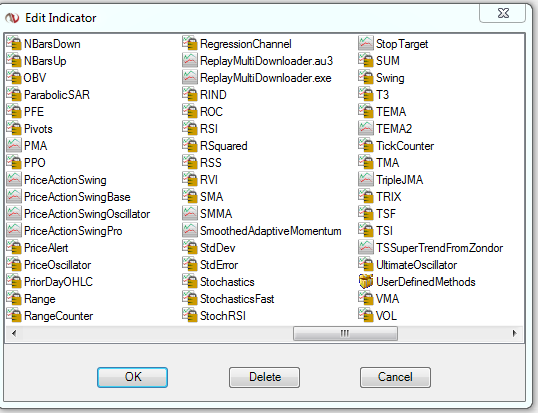Image resolution: width=538 pixels, height=413 pixels.
Task: Click the chart icon beside TEMA2
Action: tap(366, 129)
